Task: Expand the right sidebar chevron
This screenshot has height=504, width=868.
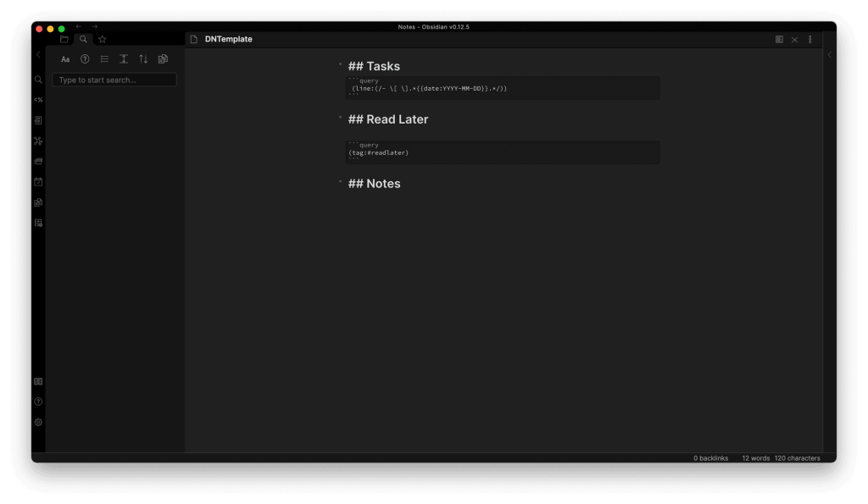Action: pyautogui.click(x=829, y=55)
